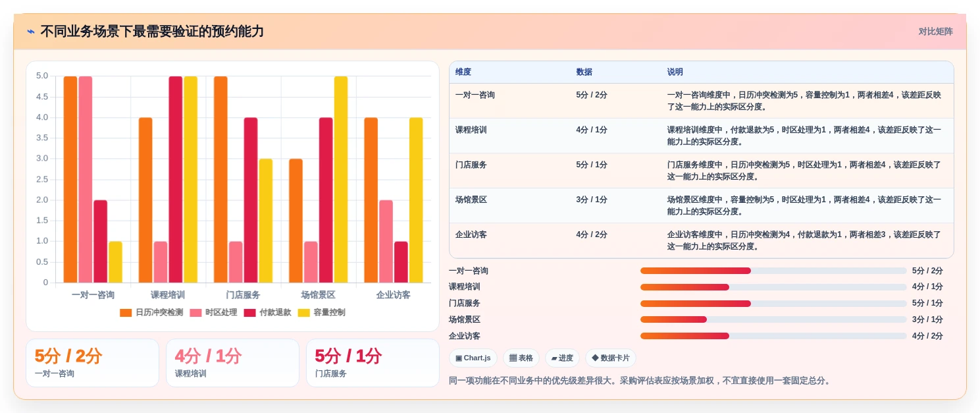Click the 企业访客 description text in table
The width and height of the screenshot is (980, 413).
(x=804, y=240)
